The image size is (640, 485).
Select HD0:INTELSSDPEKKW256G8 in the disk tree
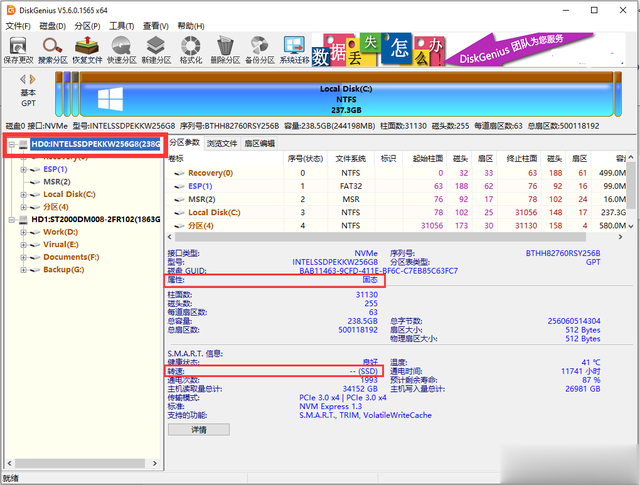point(96,144)
